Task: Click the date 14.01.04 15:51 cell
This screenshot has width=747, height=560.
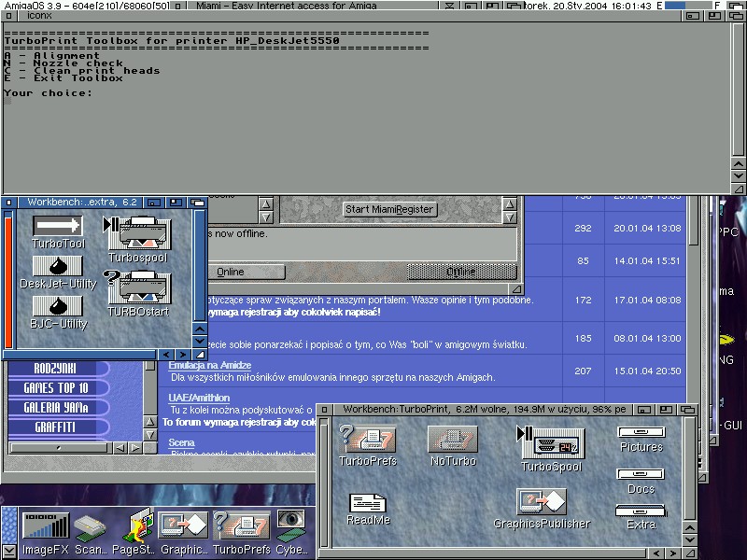Action: coord(647,261)
